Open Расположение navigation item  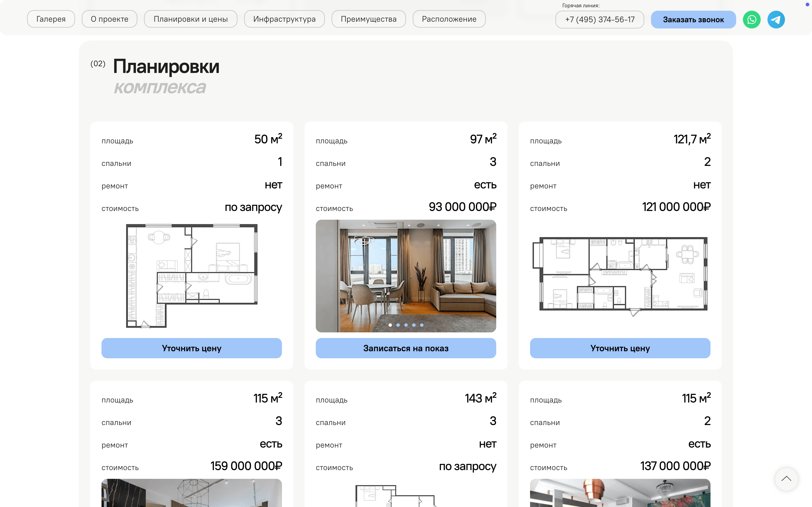[x=449, y=19]
